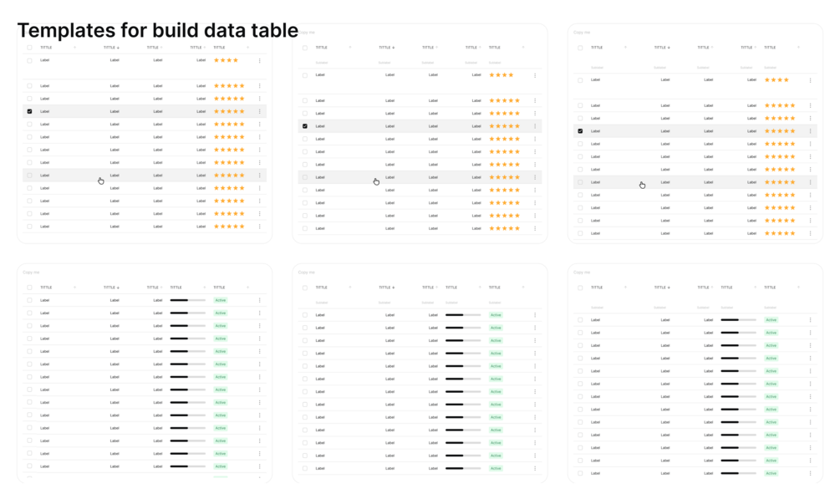Uncheck the selected row checkbox, top-right table
Image resolution: width=840 pixels, height=504 pixels.
coord(580,131)
